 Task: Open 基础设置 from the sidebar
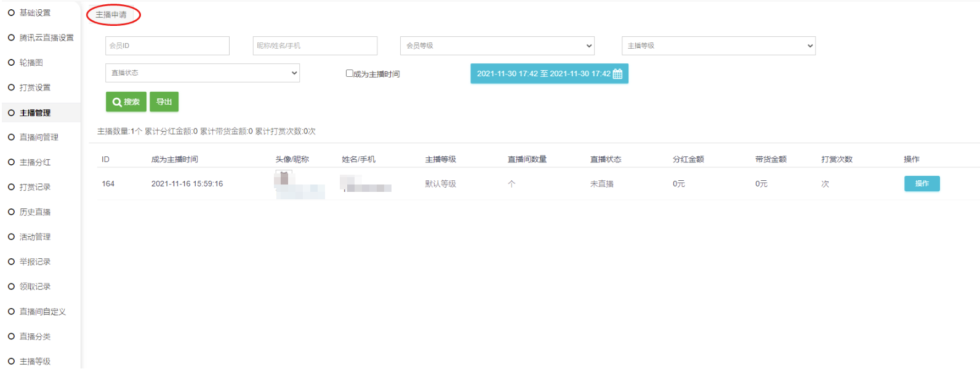coord(35,13)
